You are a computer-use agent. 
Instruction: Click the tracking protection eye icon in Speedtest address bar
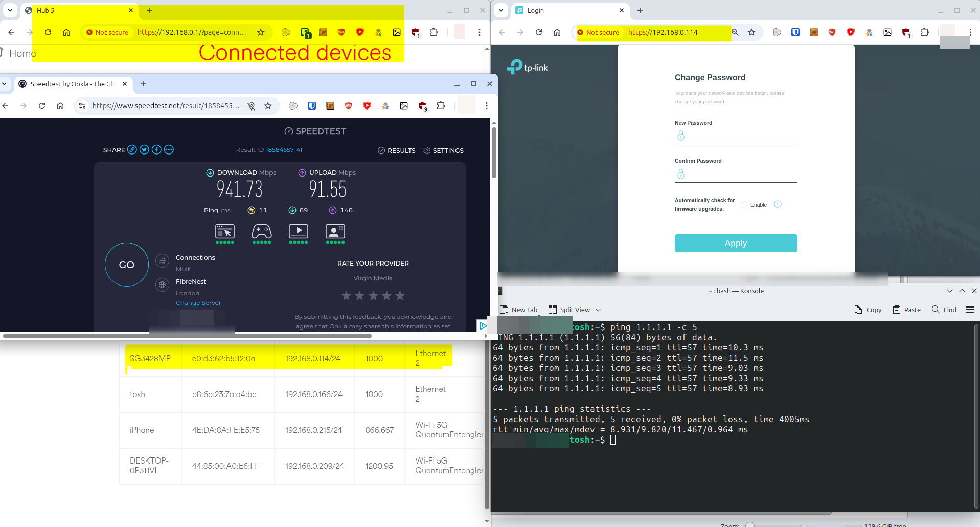coord(252,106)
